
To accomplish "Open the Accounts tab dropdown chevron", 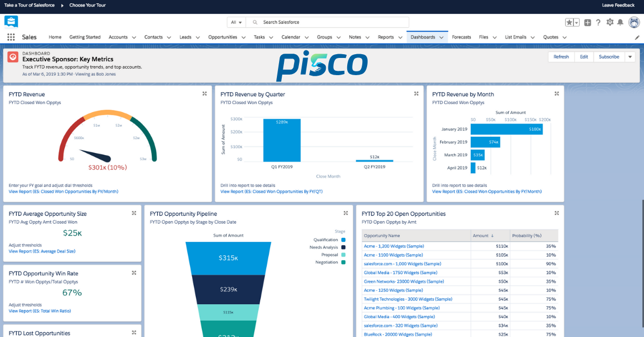I will click(134, 38).
